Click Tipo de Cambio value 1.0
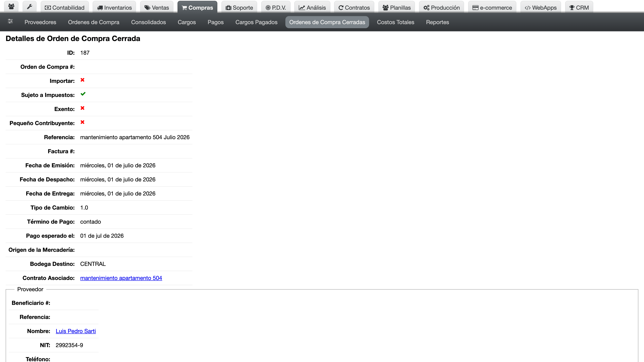The height and width of the screenshot is (362, 644). click(x=84, y=208)
